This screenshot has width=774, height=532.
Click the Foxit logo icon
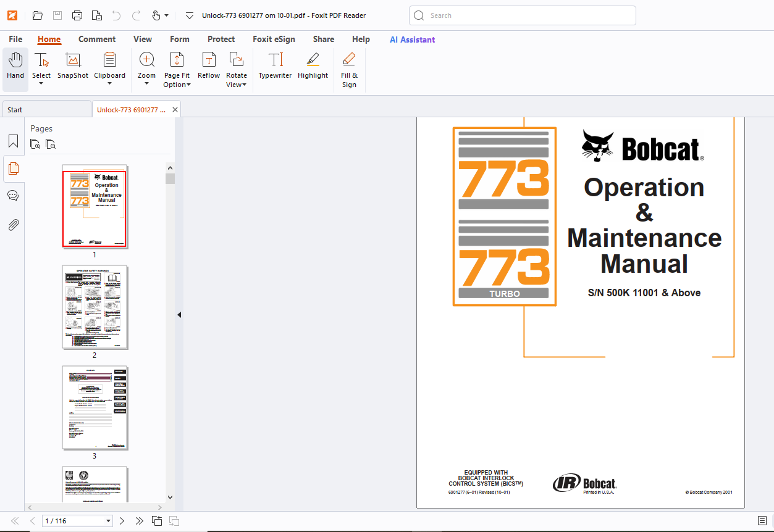coord(12,15)
